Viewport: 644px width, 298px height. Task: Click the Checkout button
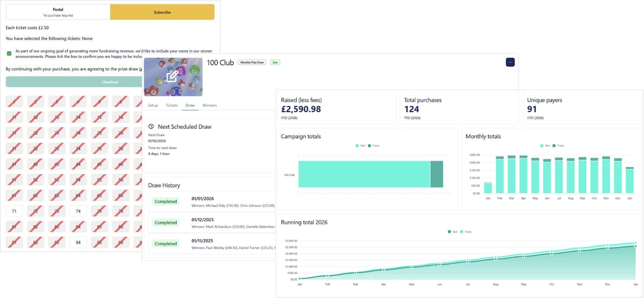click(109, 82)
